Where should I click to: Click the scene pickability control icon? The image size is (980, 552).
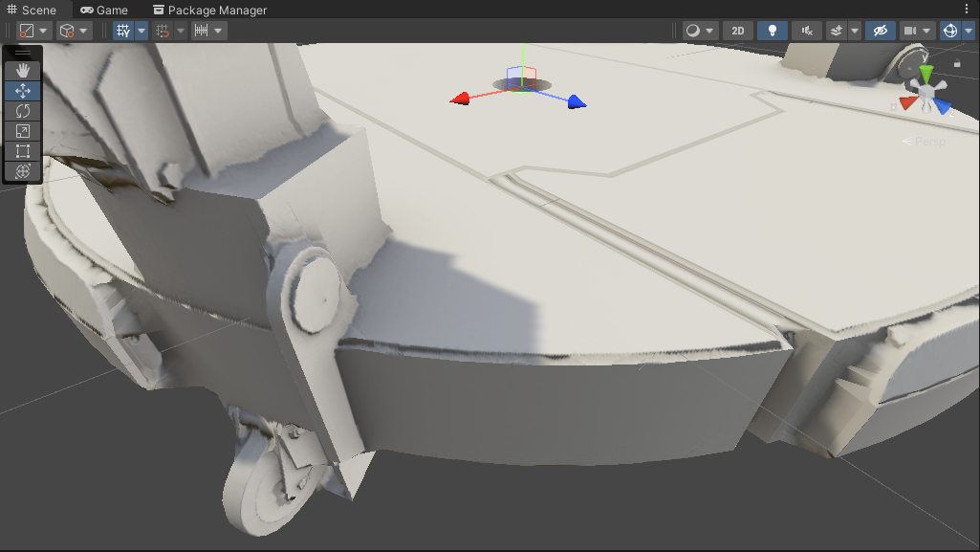point(879,30)
